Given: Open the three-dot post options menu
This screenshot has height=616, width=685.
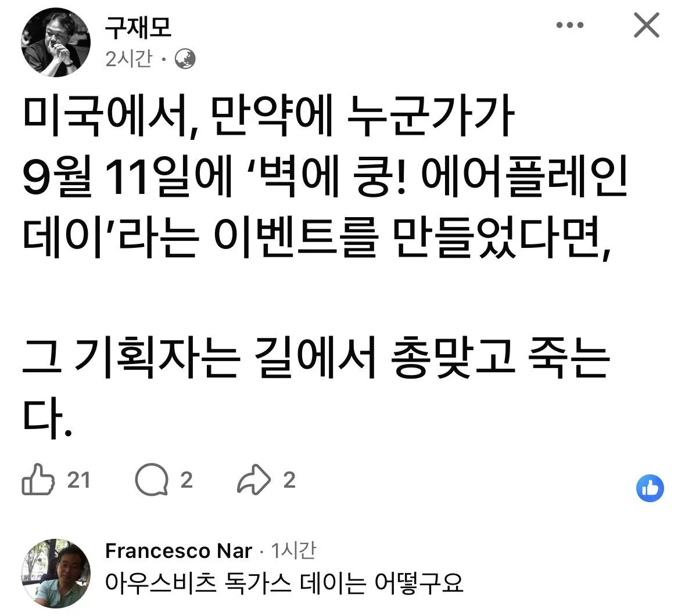Looking at the screenshot, I should pos(569,26).
